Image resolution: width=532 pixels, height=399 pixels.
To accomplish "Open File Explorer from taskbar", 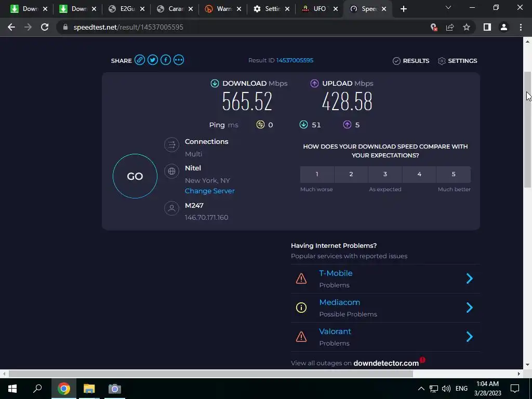I will [x=89, y=389].
